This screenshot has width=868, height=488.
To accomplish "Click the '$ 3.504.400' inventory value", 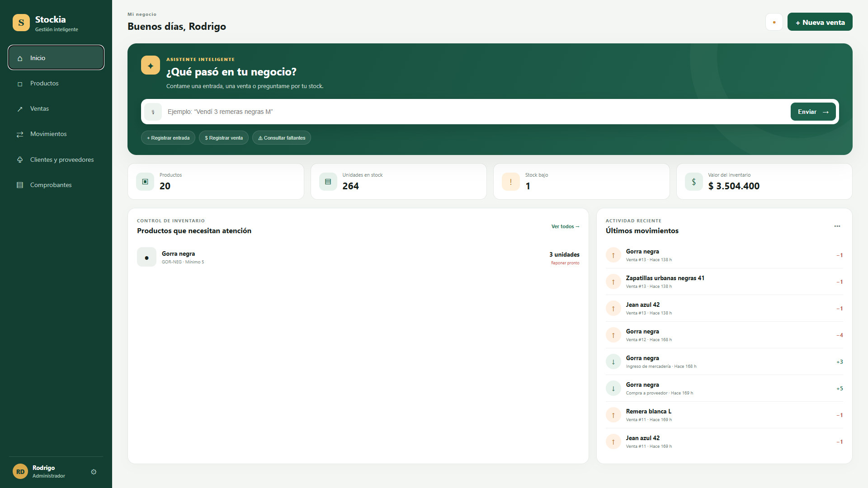I will coord(734,186).
